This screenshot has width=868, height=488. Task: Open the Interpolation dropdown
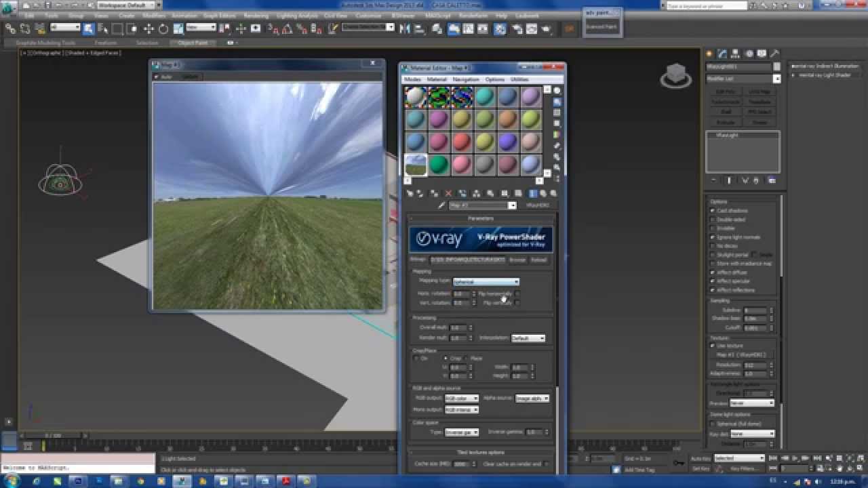pos(528,338)
